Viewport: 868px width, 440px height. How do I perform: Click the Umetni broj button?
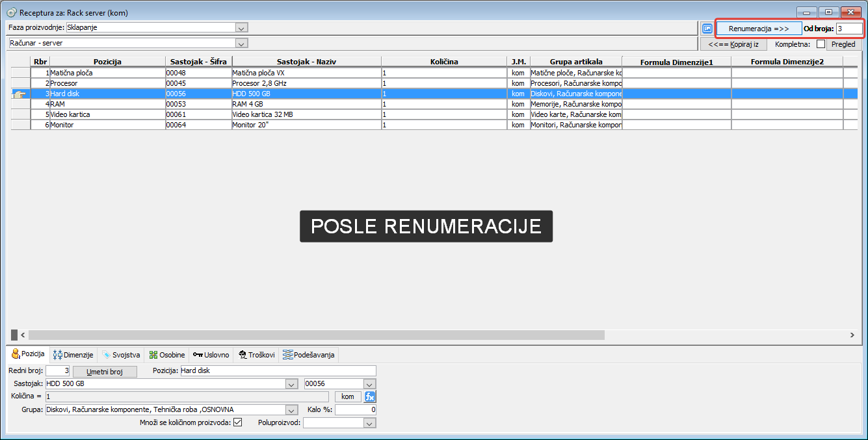105,372
